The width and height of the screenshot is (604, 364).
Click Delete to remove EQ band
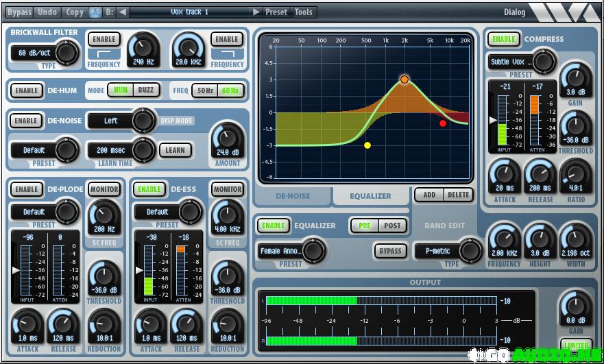coord(459,195)
